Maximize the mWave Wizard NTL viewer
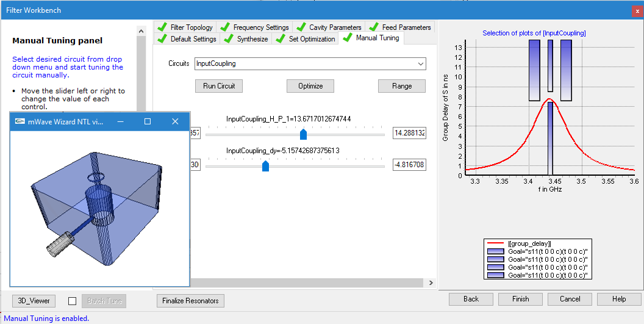 click(x=148, y=121)
